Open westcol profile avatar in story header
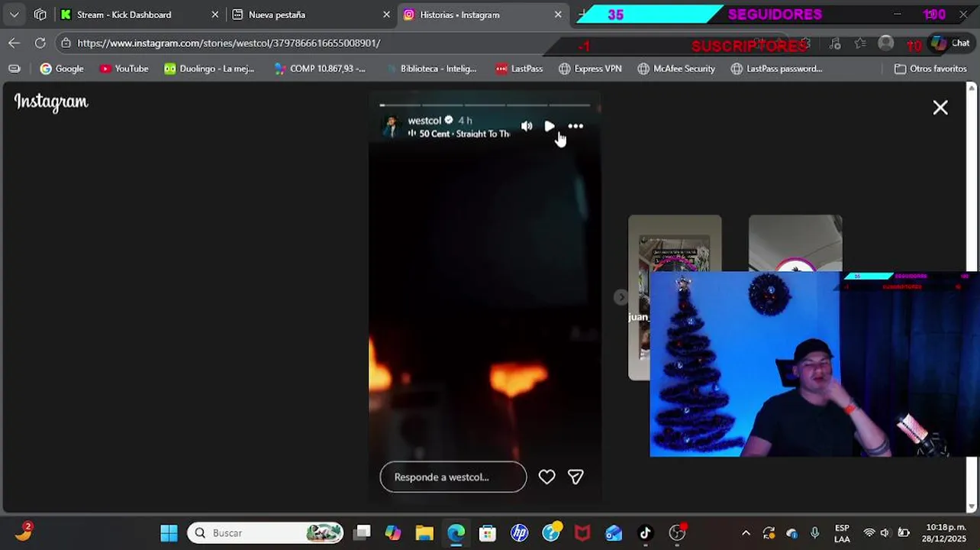980x550 pixels. [392, 127]
